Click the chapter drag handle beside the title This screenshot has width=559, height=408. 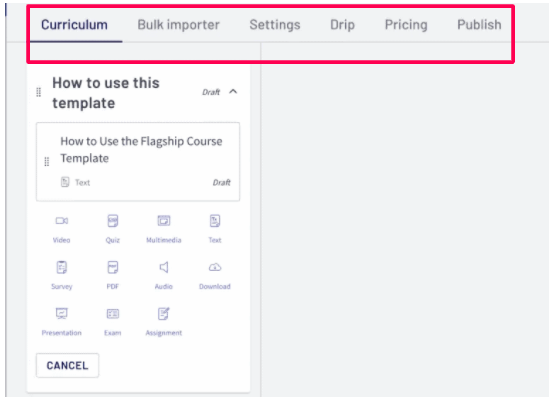pyautogui.click(x=39, y=92)
